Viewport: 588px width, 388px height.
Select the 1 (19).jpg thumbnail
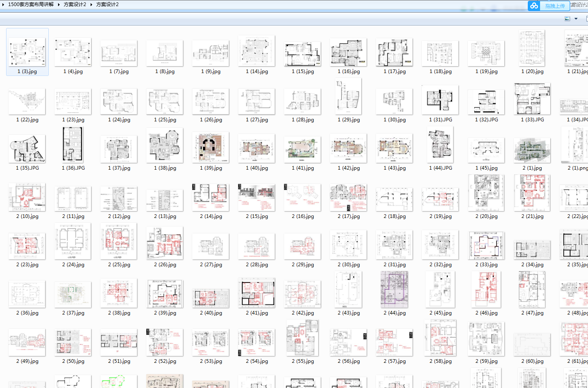tap(486, 53)
